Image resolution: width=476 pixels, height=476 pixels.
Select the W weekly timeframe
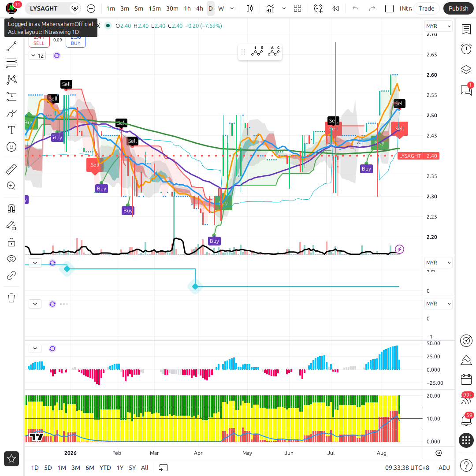click(x=221, y=8)
